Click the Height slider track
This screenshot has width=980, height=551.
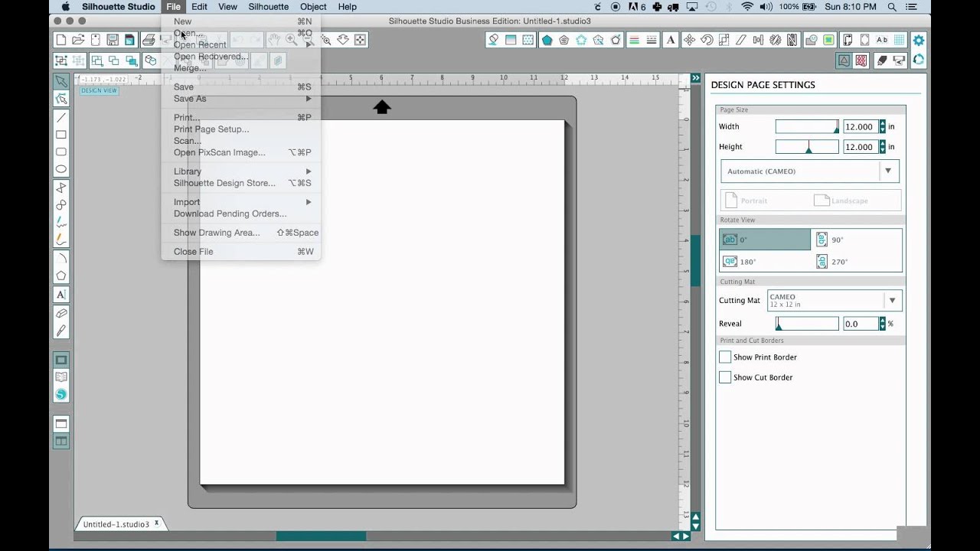807,147
